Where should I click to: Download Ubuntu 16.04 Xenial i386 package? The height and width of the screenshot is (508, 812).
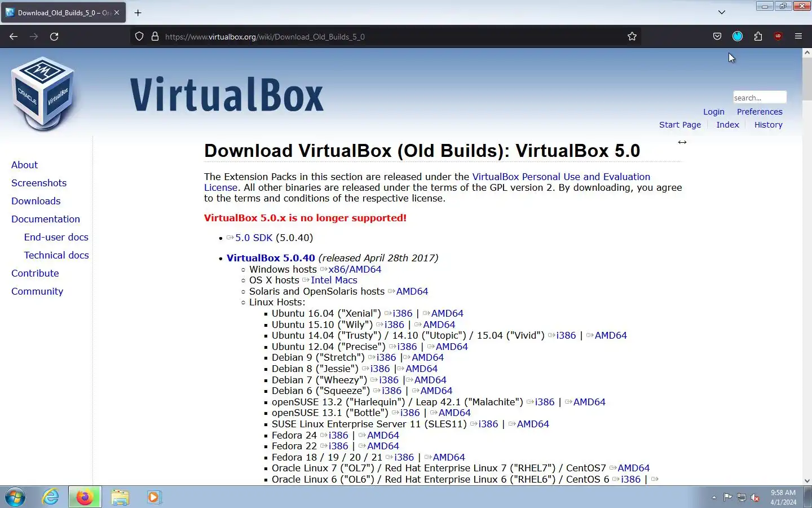403,313
